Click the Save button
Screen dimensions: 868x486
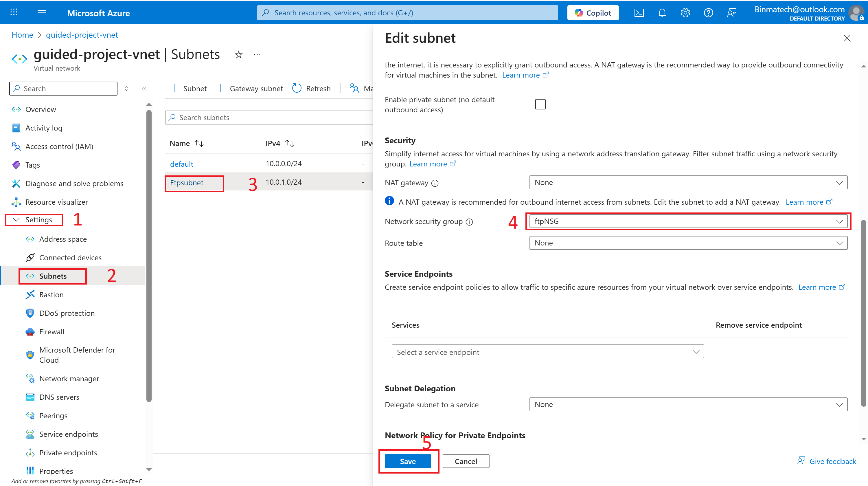408,461
